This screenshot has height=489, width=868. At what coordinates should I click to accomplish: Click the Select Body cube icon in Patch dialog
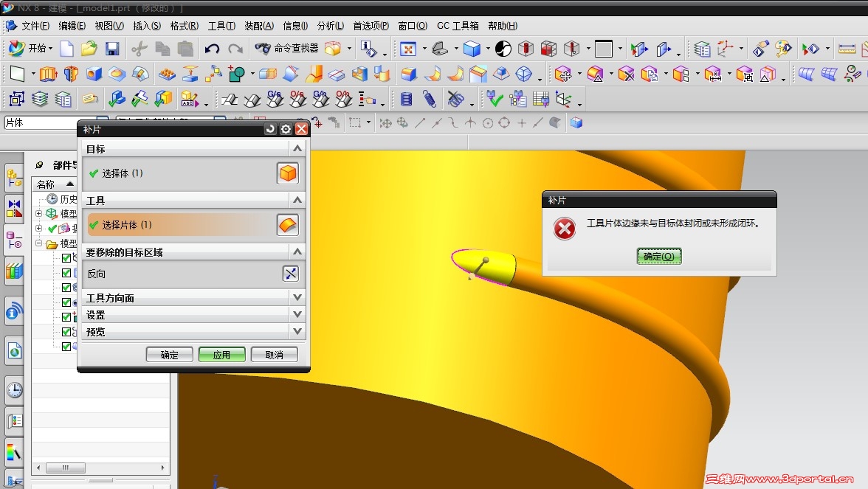288,173
